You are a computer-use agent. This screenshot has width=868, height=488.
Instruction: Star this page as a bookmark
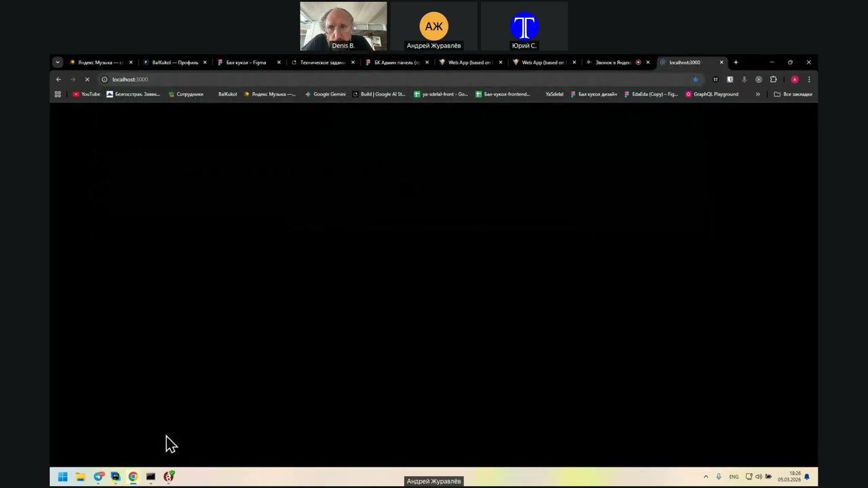point(695,79)
